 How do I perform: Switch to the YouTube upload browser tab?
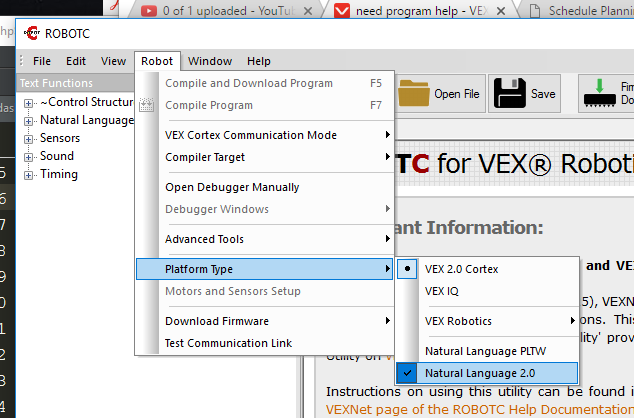(x=224, y=11)
